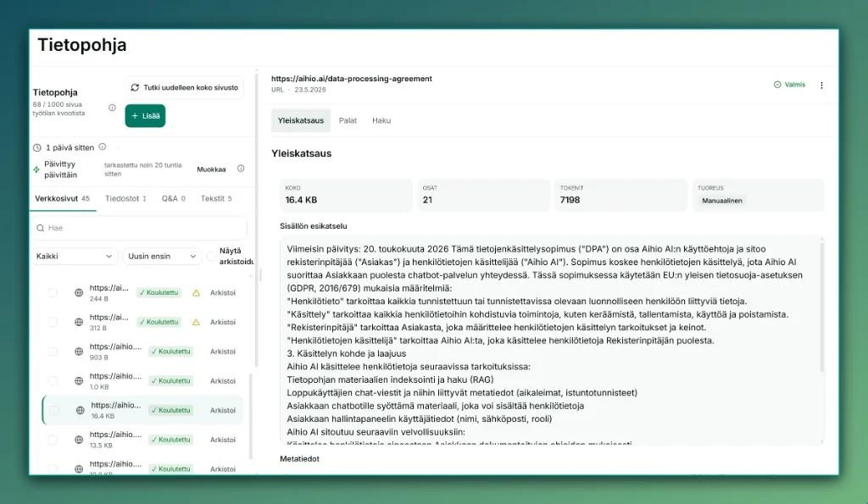The height and width of the screenshot is (504, 868).
Task: Click the warning triangle on the 312 B row
Action: coord(196,322)
